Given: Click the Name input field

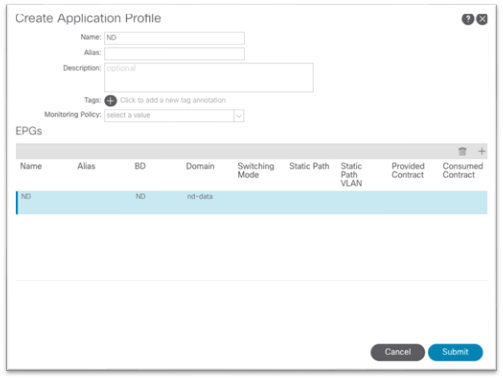Looking at the screenshot, I should pyautogui.click(x=174, y=38).
